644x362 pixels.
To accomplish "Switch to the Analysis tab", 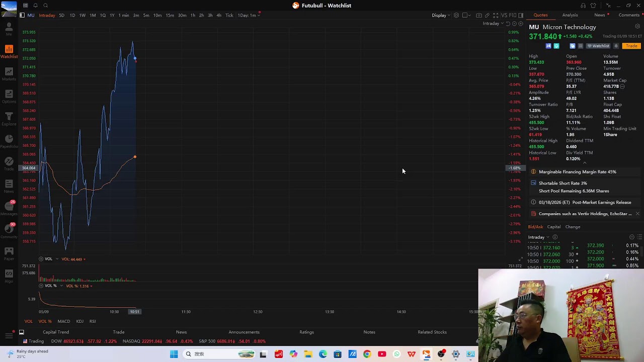I will click(x=570, y=15).
